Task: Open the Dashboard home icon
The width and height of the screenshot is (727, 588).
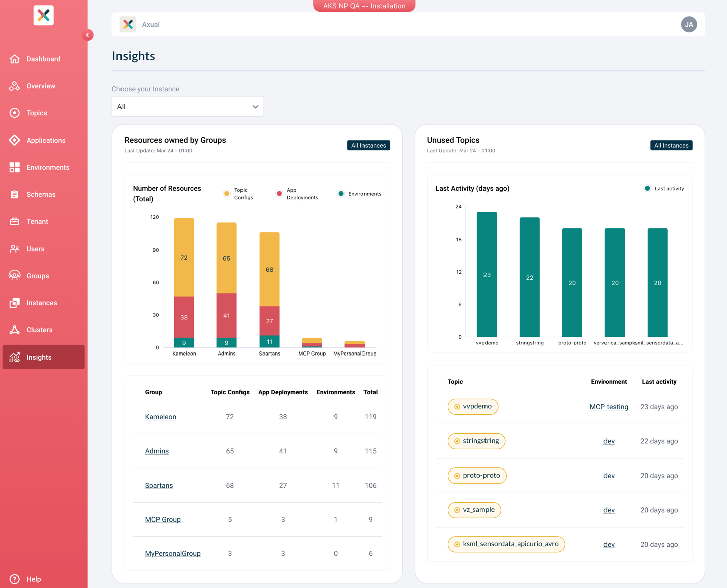Action: [x=14, y=59]
